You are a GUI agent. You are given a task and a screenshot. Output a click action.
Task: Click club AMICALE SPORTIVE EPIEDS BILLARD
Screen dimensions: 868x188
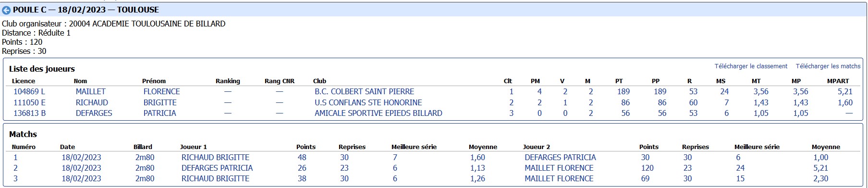tap(378, 113)
